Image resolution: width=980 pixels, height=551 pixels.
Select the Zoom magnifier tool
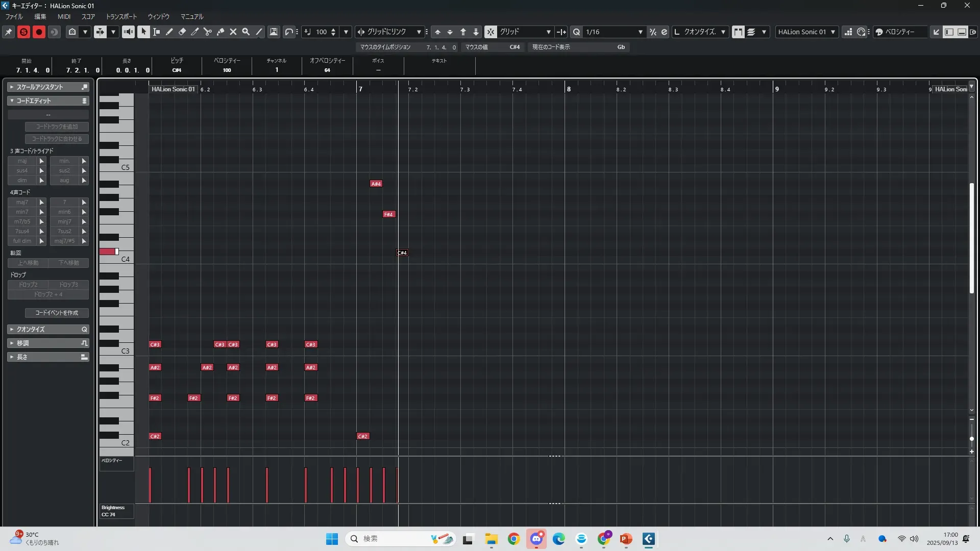pyautogui.click(x=246, y=32)
